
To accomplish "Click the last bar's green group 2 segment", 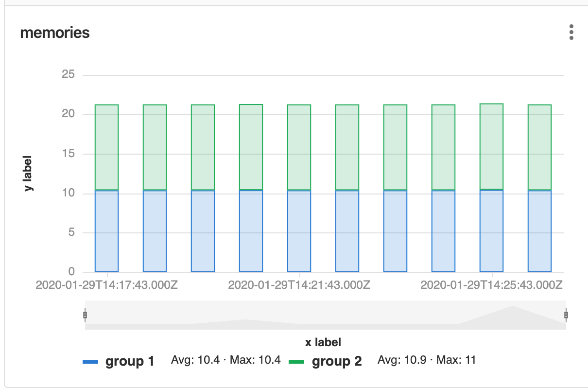I will tap(539, 147).
